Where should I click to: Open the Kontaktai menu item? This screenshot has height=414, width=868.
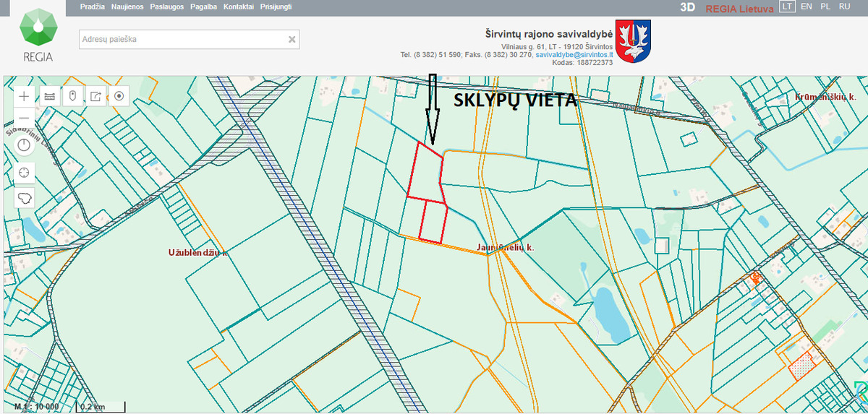click(x=239, y=6)
